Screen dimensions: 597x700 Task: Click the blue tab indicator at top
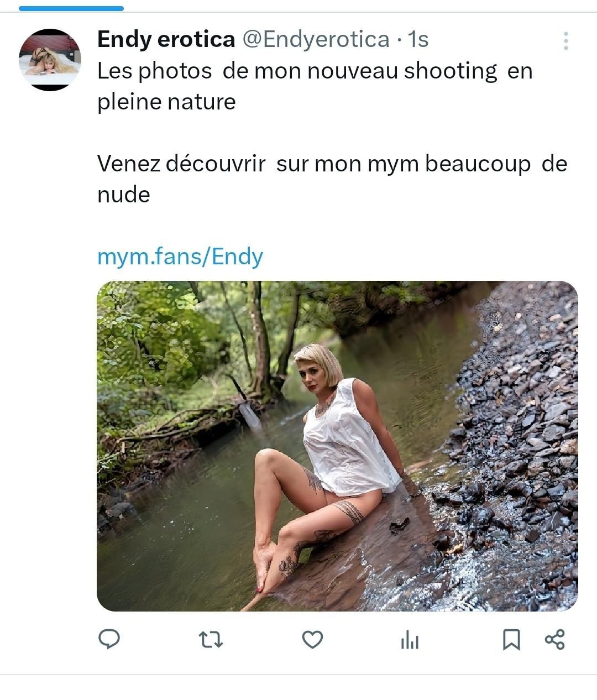tap(71, 8)
